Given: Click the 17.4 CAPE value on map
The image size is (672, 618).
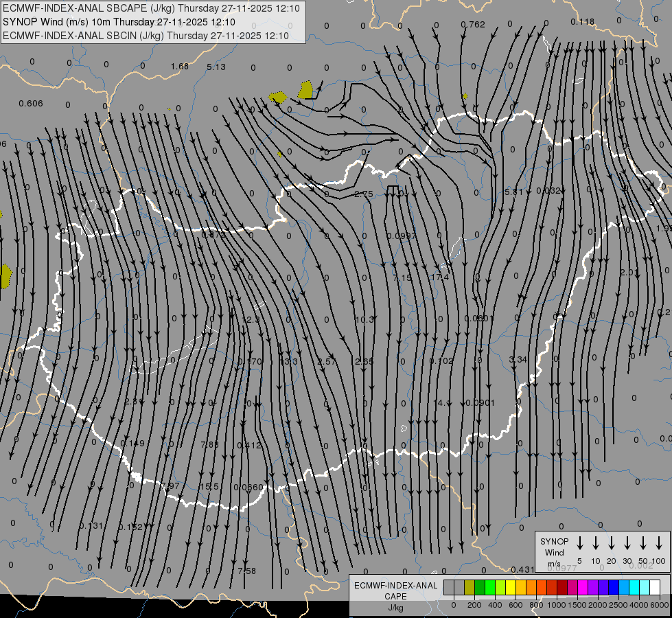Looking at the screenshot, I should pos(440,277).
